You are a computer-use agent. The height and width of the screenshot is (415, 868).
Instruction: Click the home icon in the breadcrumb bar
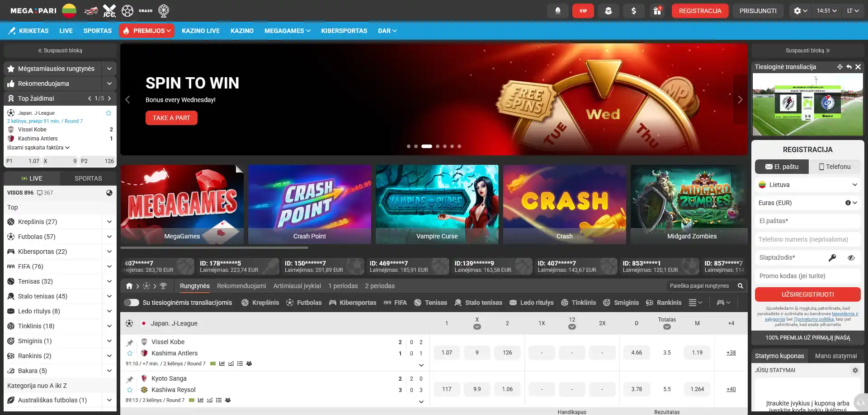coord(129,286)
